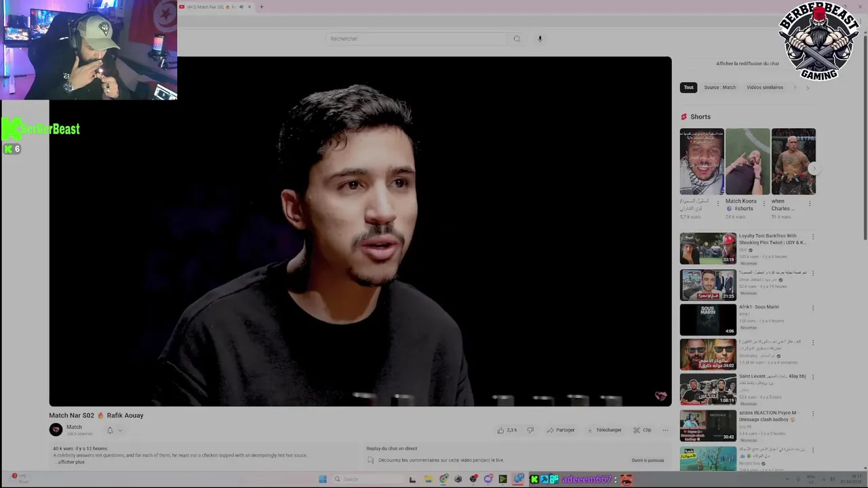Screen dimensions: 868x488
Task: Mute the tab via speaker icon
Action: coord(241,7)
